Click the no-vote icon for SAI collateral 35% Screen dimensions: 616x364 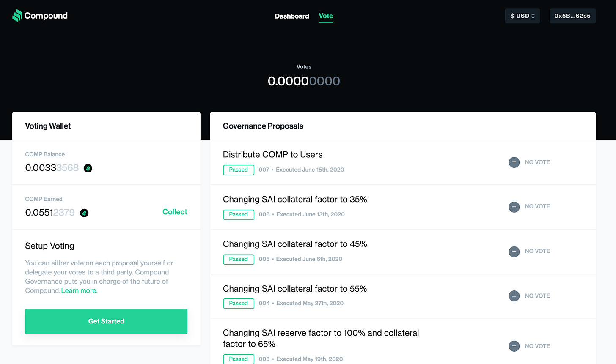click(514, 207)
